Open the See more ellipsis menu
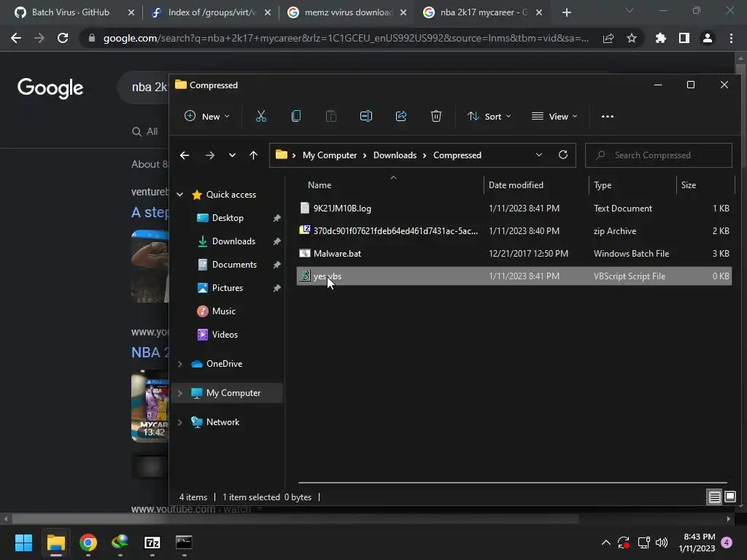This screenshot has height=560, width=747. [608, 116]
